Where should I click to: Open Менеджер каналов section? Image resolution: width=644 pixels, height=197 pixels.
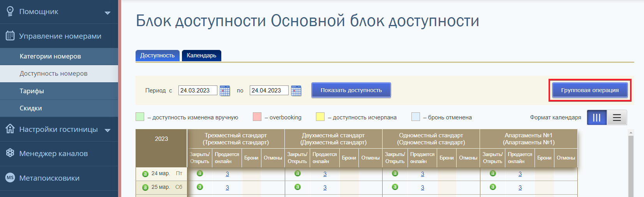pyautogui.click(x=59, y=153)
